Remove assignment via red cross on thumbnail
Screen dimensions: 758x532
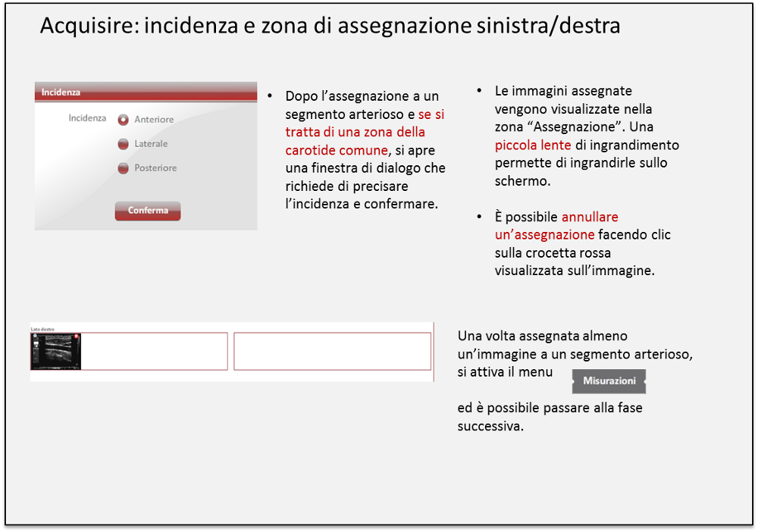point(76,337)
